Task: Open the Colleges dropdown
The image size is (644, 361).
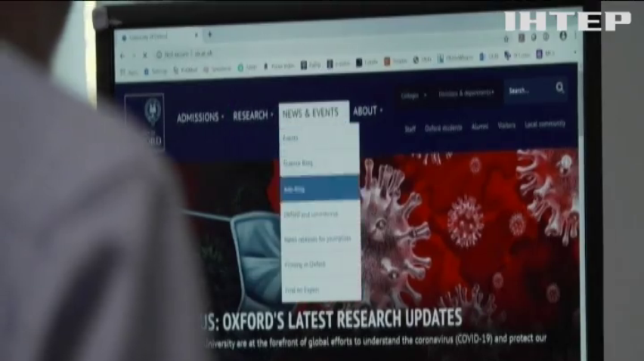Action: [413, 95]
